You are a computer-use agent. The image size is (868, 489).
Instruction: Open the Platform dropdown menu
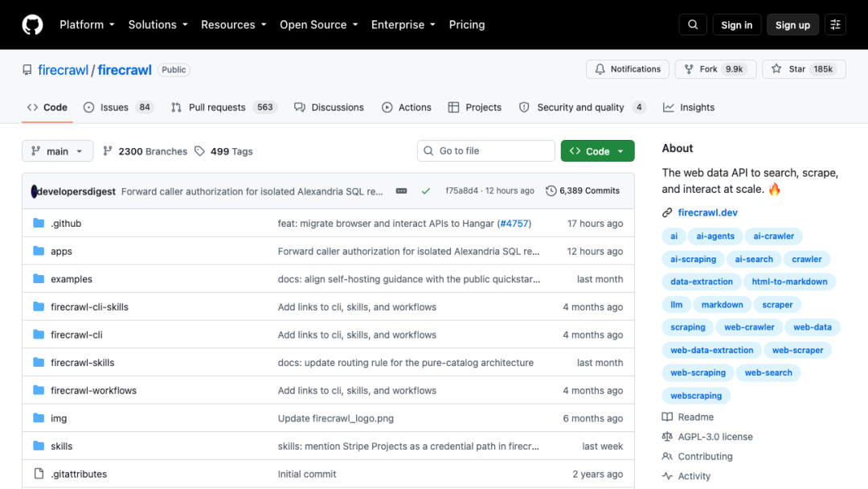(87, 25)
